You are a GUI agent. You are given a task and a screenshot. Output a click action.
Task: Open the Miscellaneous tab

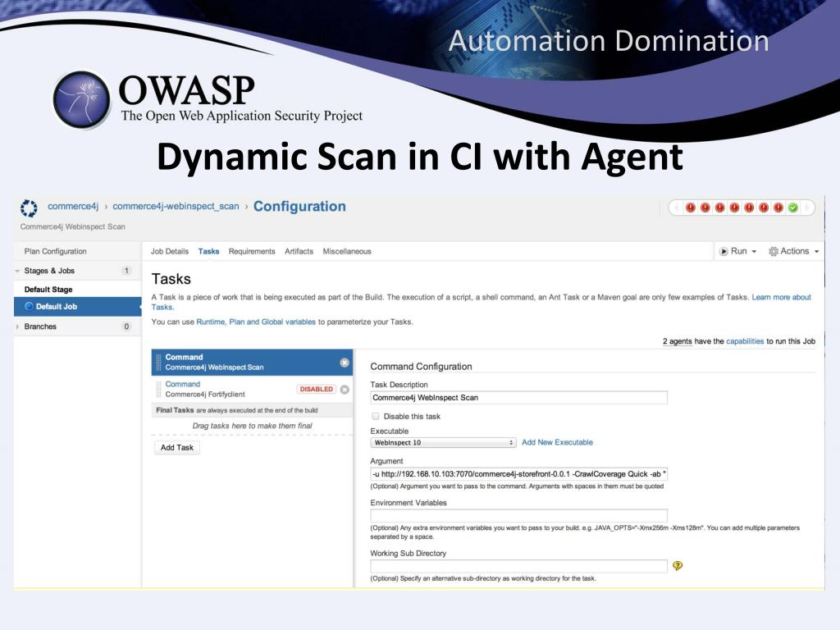(347, 251)
